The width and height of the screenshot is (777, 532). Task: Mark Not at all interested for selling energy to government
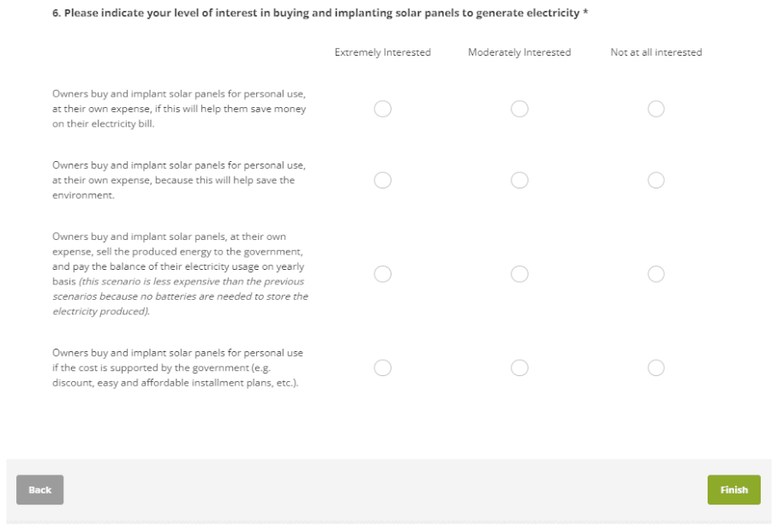(656, 274)
